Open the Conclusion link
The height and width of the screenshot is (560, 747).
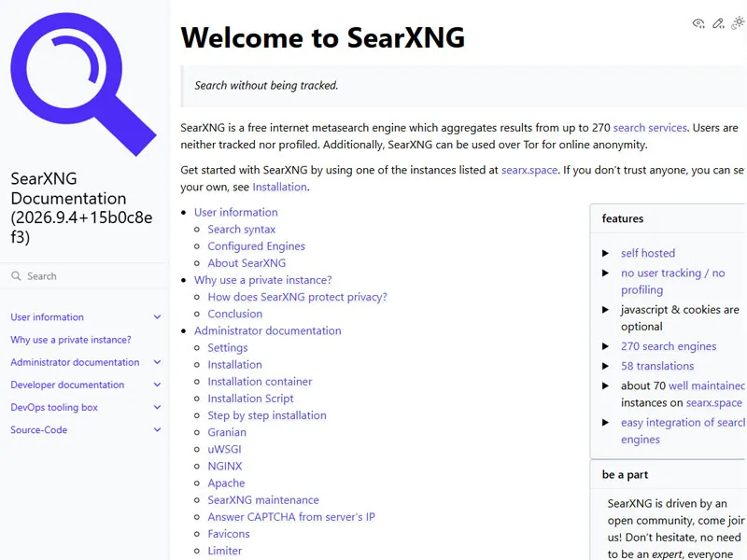click(x=235, y=314)
